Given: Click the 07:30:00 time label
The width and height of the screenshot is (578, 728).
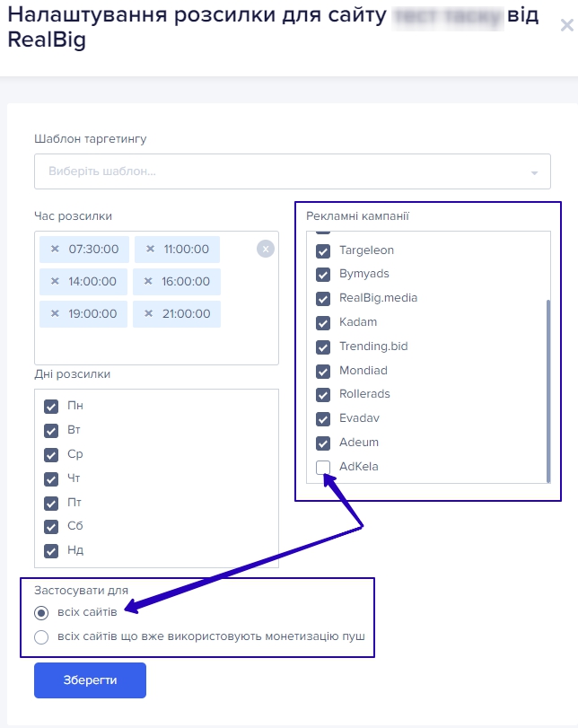Looking at the screenshot, I should (x=93, y=250).
